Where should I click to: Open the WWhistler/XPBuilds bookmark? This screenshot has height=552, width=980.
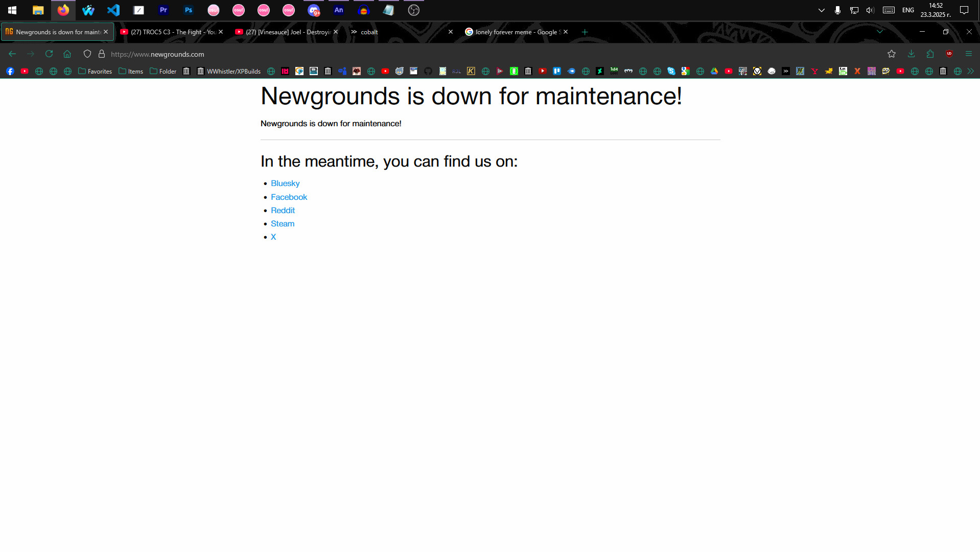(x=229, y=72)
